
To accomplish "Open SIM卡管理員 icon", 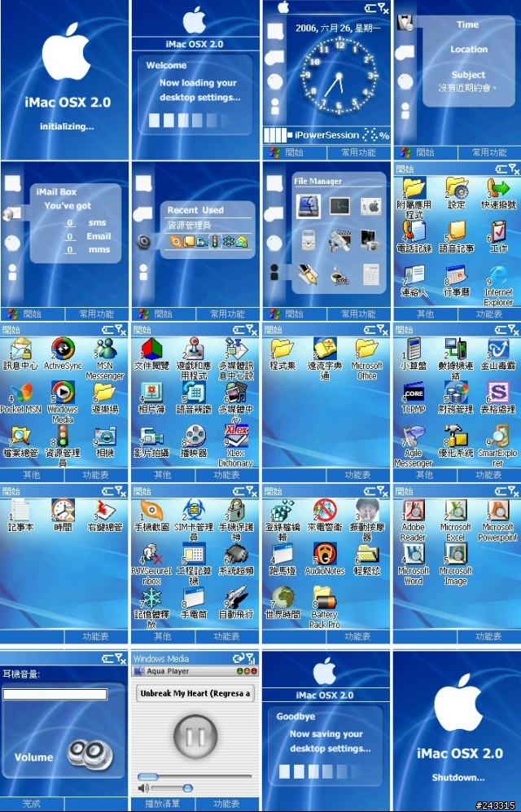I will 194,511.
